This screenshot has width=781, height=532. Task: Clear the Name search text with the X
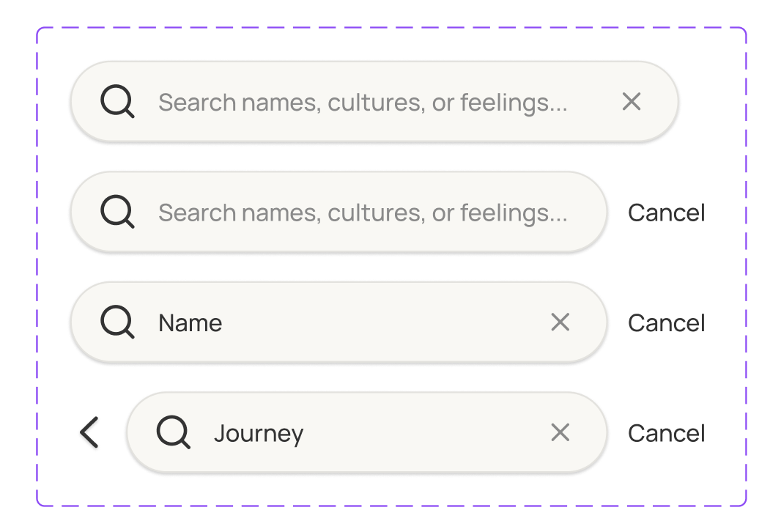pyautogui.click(x=560, y=322)
